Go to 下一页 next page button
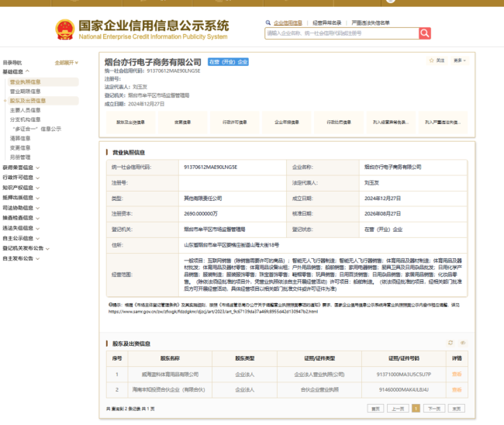The height and width of the screenshot is (425, 504). tap(434, 409)
